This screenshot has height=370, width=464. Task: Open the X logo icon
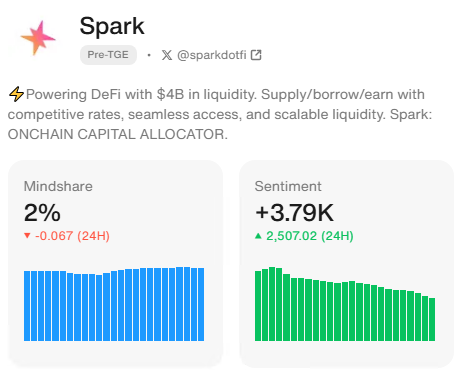(x=167, y=55)
